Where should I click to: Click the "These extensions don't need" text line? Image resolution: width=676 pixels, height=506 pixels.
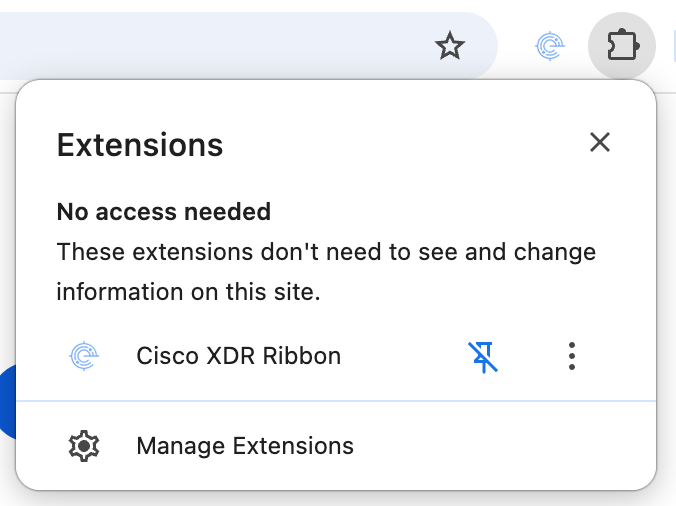tap(326, 252)
